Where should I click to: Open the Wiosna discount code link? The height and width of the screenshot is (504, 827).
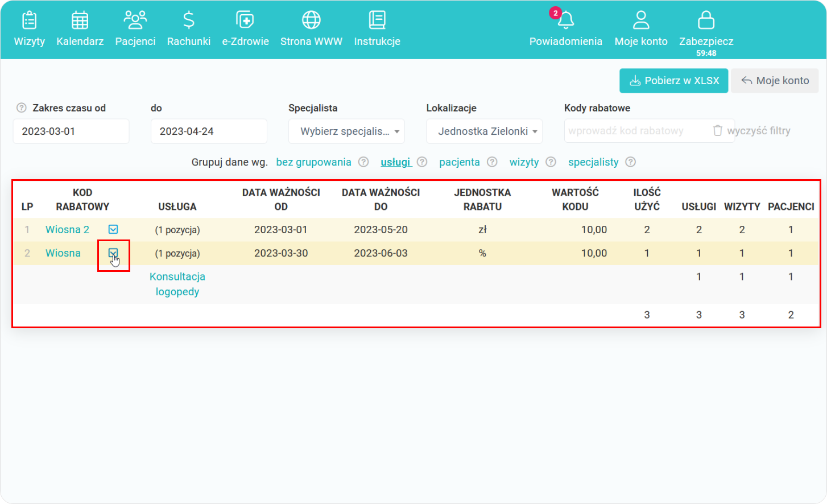click(63, 253)
